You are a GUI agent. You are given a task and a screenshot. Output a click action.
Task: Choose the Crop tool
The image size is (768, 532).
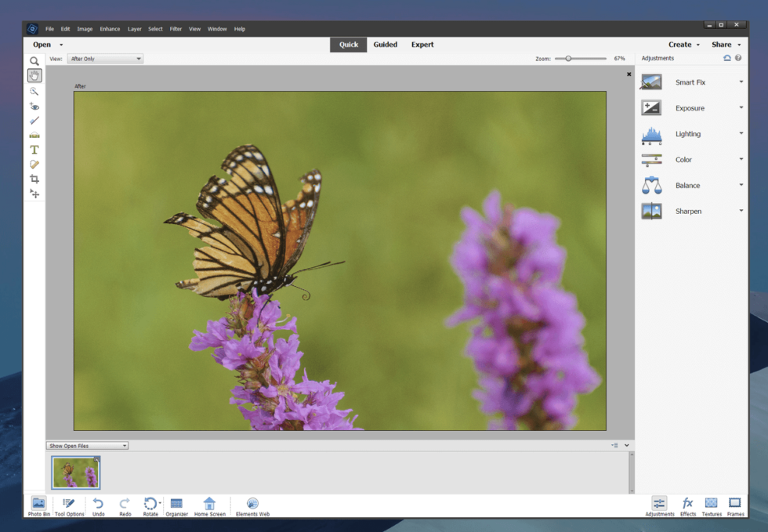[34, 179]
